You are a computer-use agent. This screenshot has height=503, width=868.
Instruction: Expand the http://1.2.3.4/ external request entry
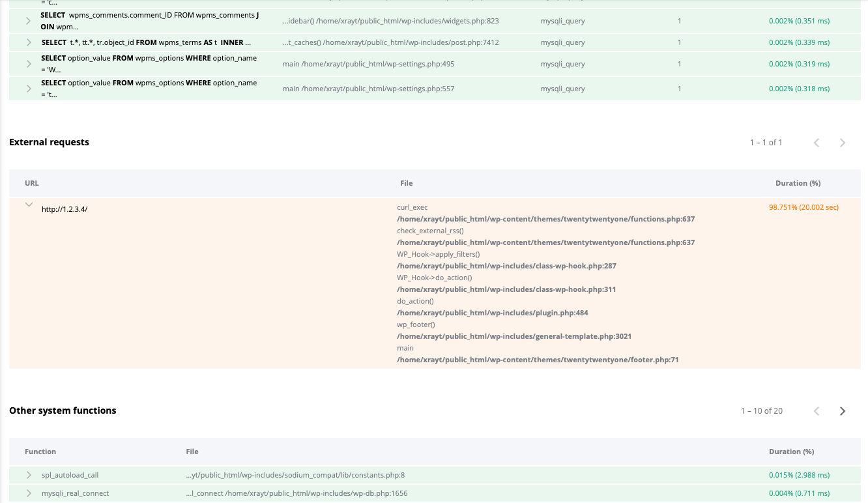(29, 205)
